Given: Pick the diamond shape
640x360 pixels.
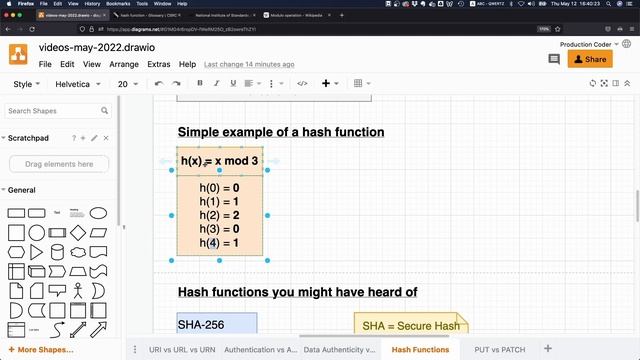Looking at the screenshot, I should click(78, 233).
